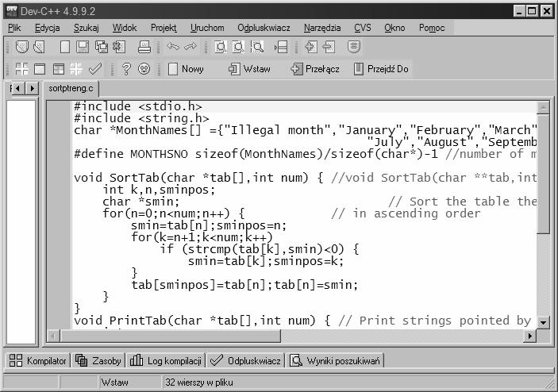
Task: Click the '#include <string.h>' code line
Action: coord(141,118)
